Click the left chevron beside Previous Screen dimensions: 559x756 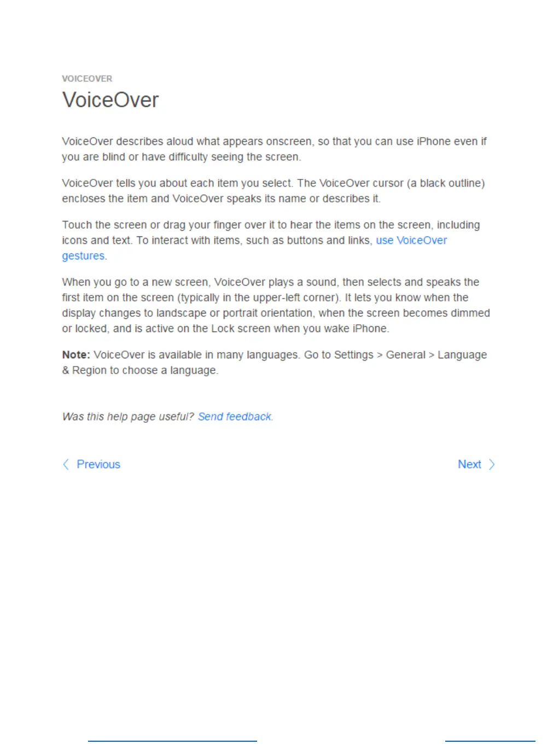click(66, 464)
